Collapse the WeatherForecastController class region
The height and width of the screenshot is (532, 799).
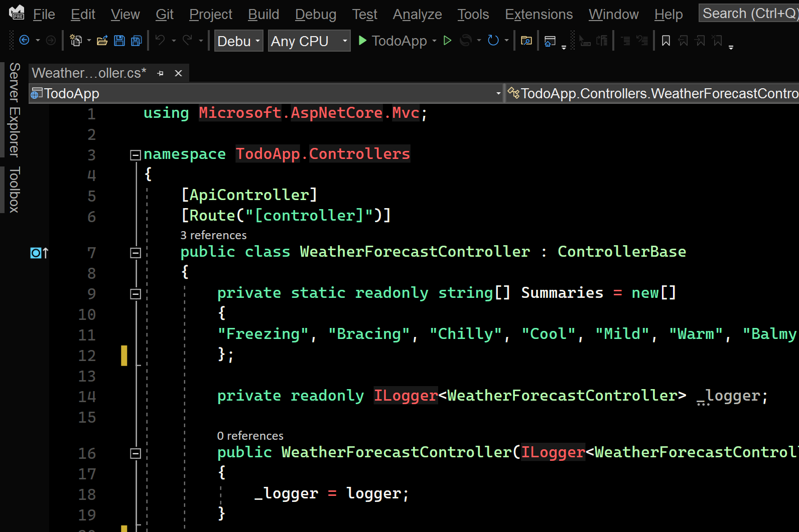point(135,253)
